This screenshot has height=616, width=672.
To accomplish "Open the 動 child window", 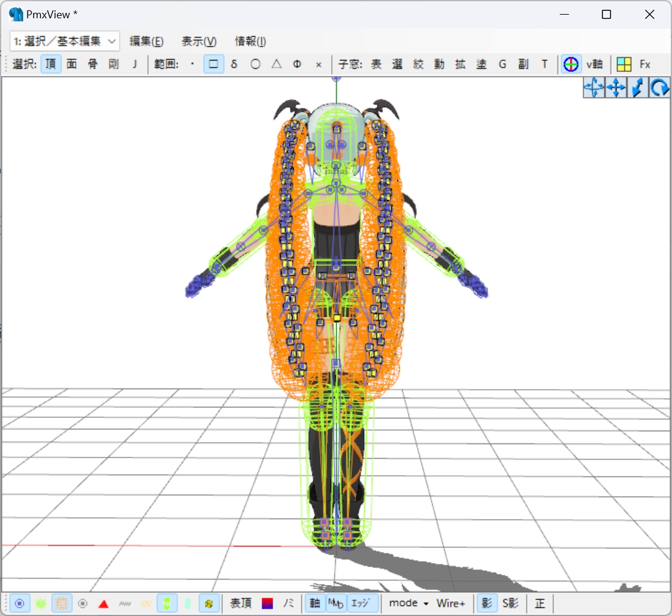I will pyautogui.click(x=439, y=64).
